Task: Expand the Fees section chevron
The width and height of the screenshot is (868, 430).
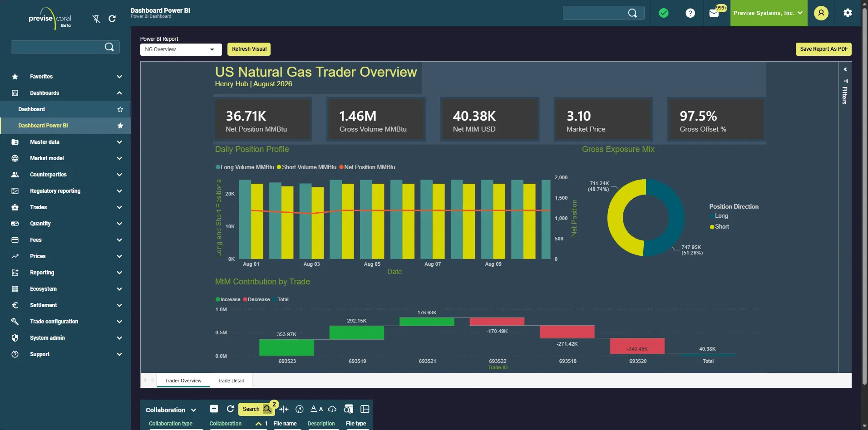Action: pyautogui.click(x=119, y=240)
